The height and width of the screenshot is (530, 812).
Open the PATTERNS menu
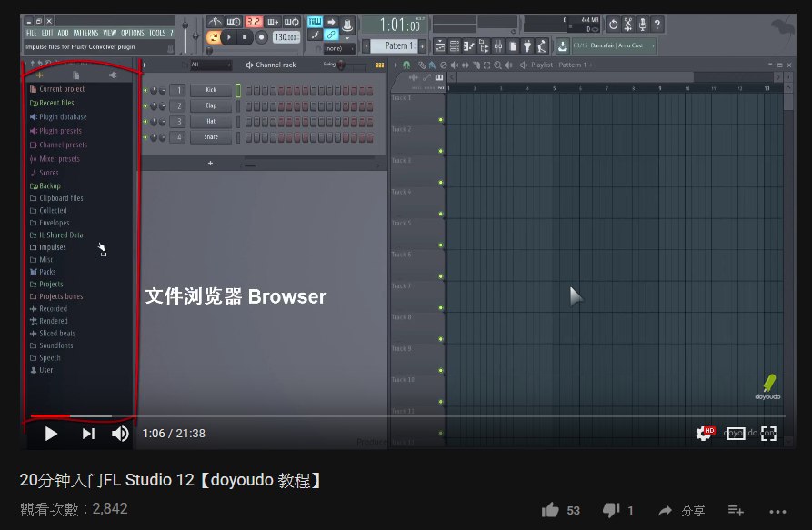point(85,33)
